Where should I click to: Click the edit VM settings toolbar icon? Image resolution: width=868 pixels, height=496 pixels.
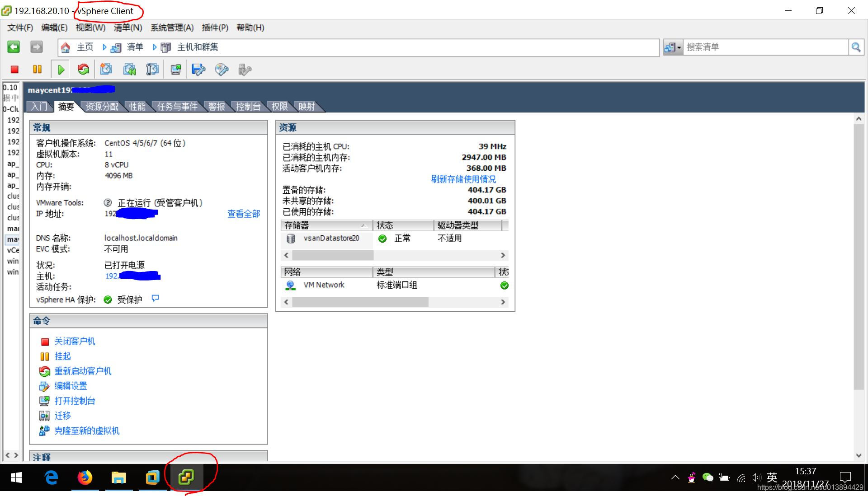198,69
